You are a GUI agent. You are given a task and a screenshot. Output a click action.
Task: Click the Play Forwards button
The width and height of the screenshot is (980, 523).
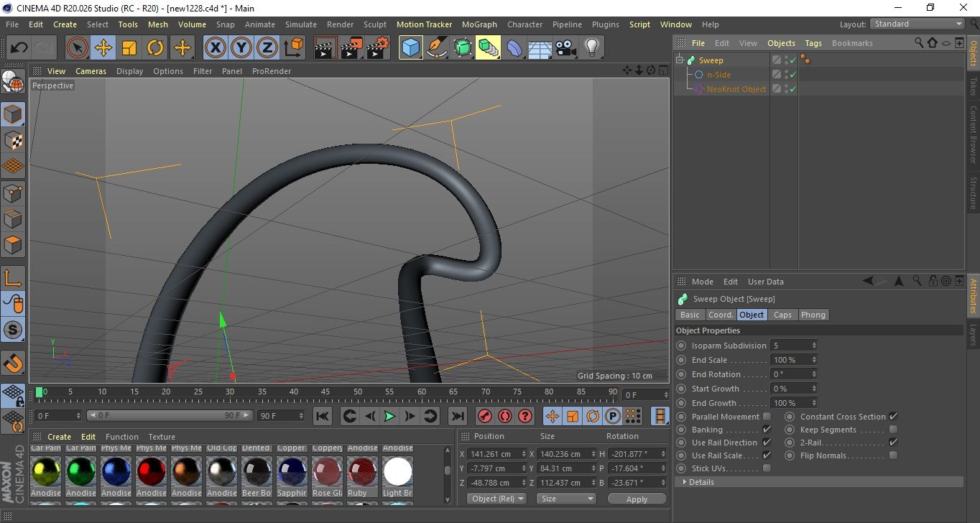tap(389, 416)
